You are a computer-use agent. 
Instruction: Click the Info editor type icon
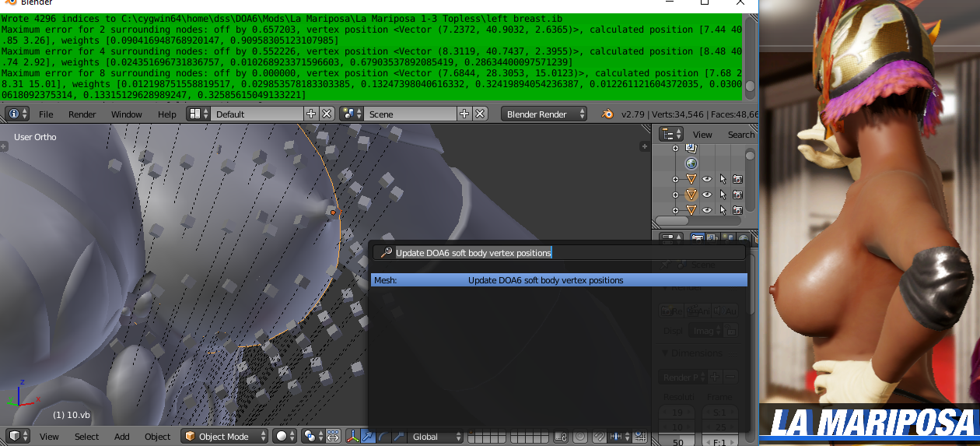[17, 114]
